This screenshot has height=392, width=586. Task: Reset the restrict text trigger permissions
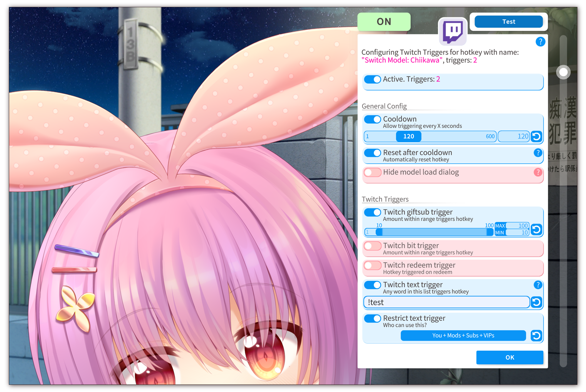coord(536,336)
